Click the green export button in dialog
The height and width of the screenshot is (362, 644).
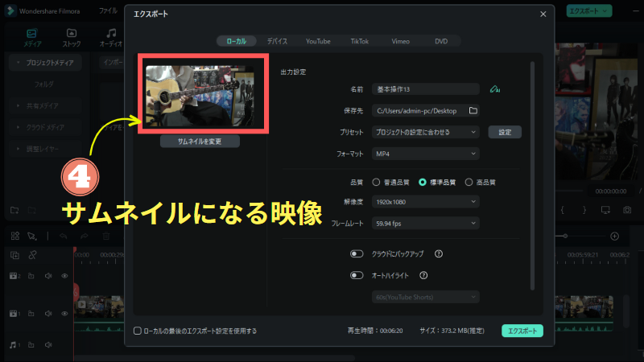coord(522,331)
